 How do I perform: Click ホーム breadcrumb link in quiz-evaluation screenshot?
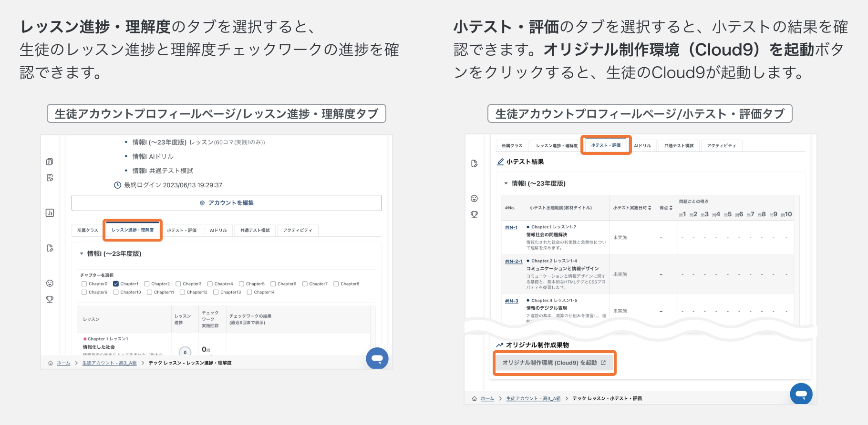pos(487,398)
